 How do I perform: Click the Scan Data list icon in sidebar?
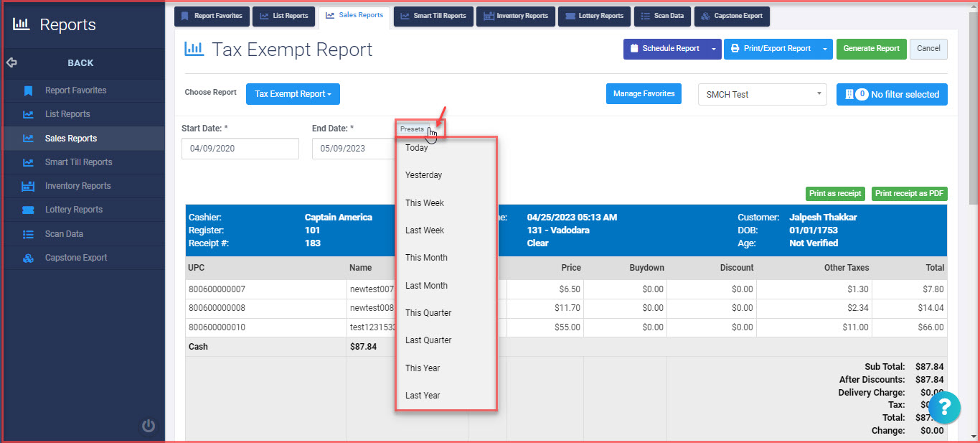[x=28, y=234]
